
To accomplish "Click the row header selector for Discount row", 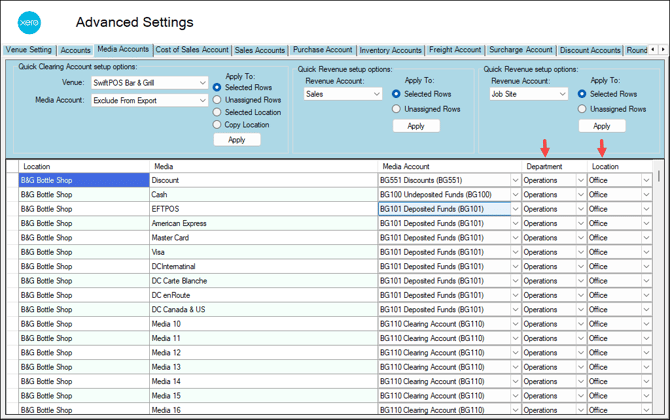I will pos(13,180).
